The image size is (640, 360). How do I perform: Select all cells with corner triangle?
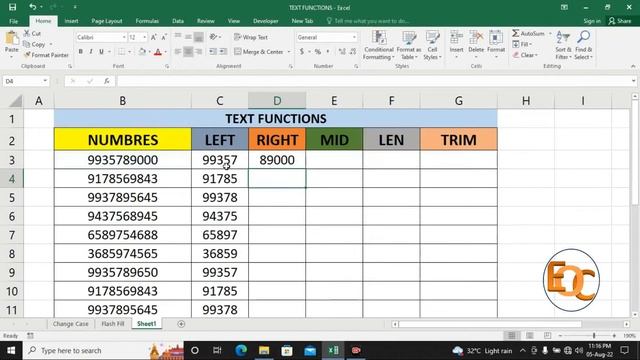(15, 101)
